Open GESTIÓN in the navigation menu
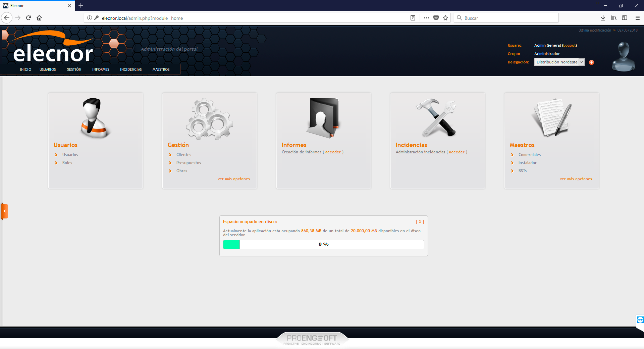 [x=74, y=69]
